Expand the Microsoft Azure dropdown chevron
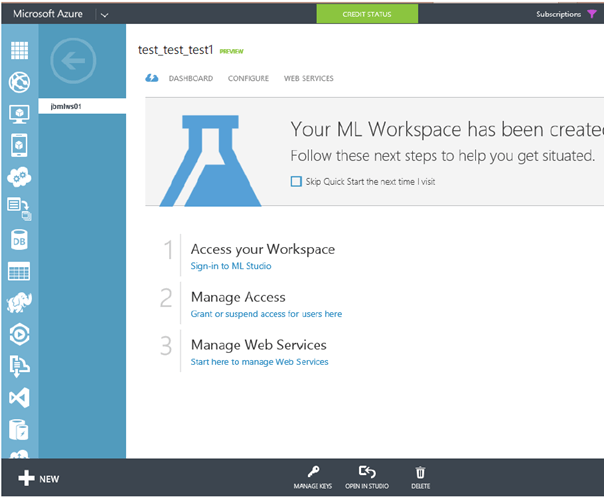The image size is (604, 499). click(104, 15)
